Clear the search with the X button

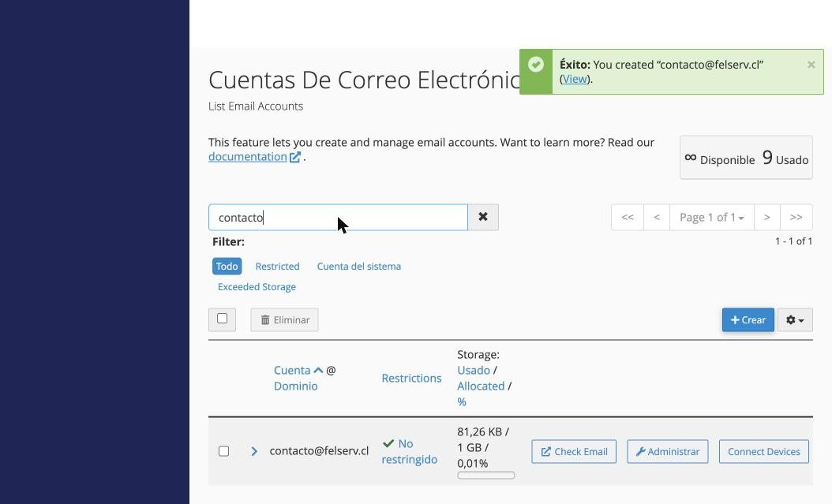pos(483,217)
